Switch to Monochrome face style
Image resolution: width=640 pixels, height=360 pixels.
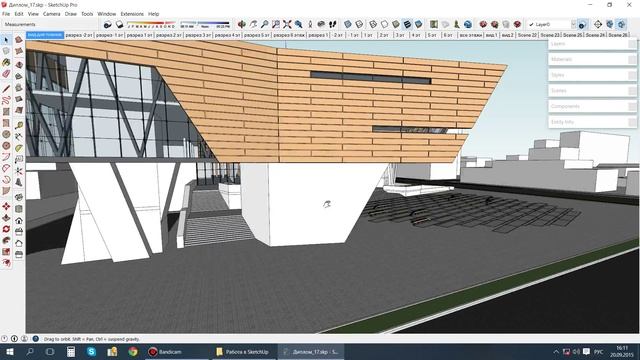click(419, 24)
